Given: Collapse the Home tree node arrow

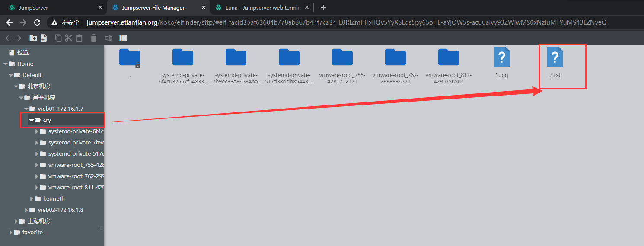Looking at the screenshot, I should (x=5, y=64).
